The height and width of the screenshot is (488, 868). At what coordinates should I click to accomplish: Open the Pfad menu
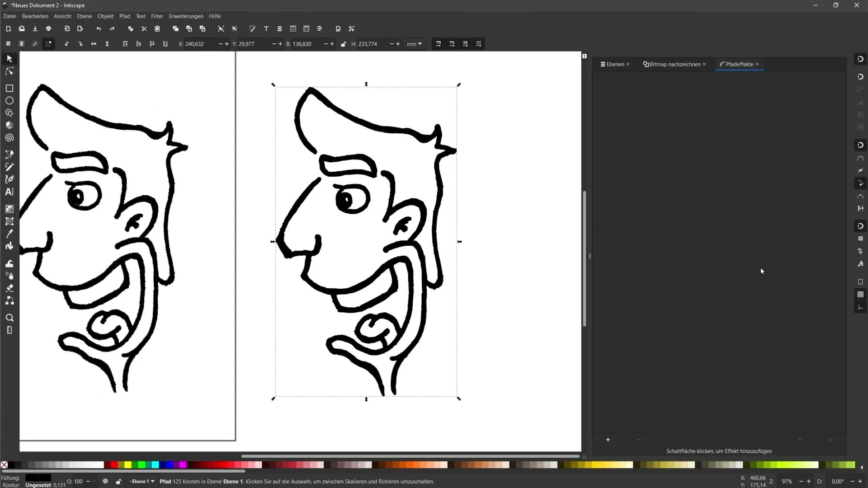pyautogui.click(x=125, y=16)
